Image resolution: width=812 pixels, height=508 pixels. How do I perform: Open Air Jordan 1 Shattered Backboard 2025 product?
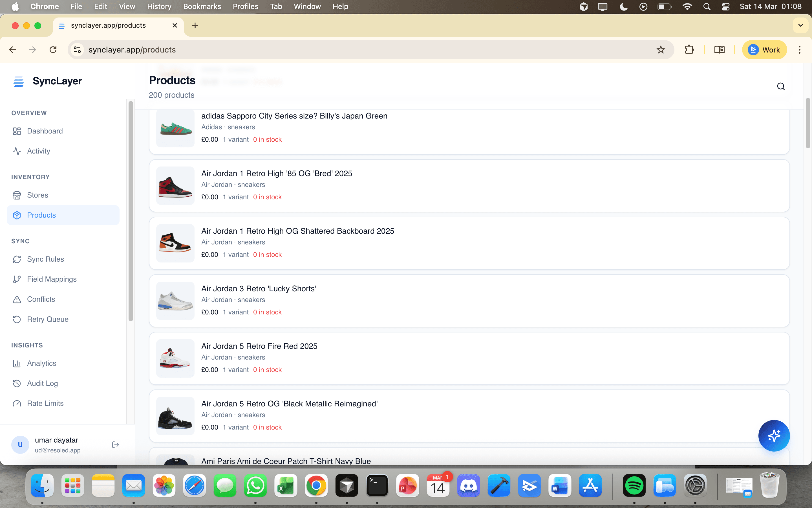coord(469,243)
